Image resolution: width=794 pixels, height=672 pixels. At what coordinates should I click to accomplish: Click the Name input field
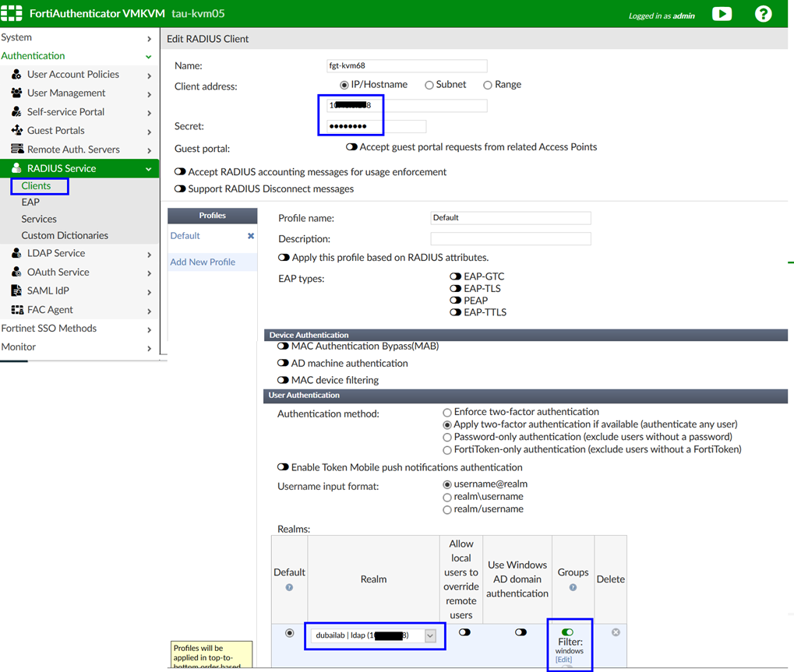407,65
